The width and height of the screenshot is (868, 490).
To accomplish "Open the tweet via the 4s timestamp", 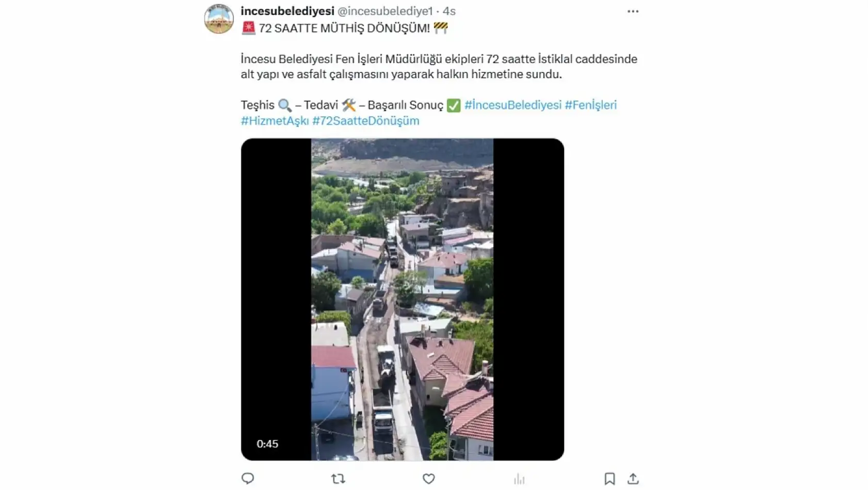I will pos(449,11).
